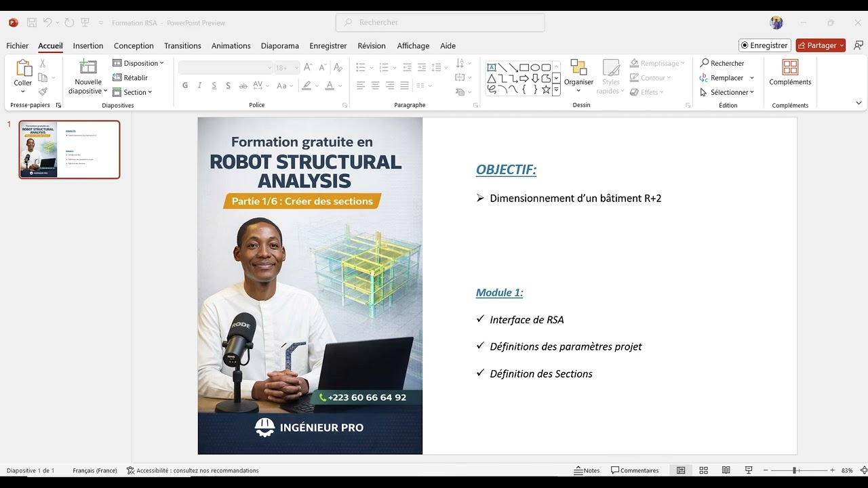The height and width of the screenshot is (488, 868).
Task: Expand the Coller paste options arrow
Action: click(23, 91)
